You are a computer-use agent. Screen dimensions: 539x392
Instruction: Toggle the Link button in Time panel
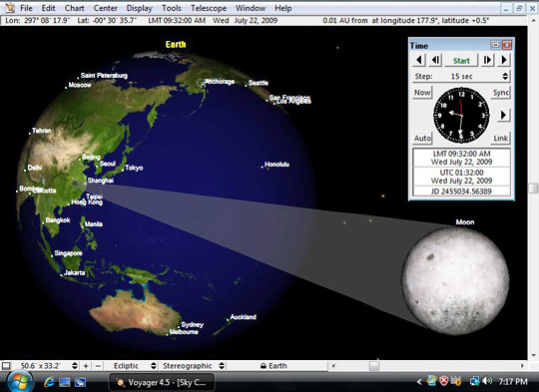500,138
